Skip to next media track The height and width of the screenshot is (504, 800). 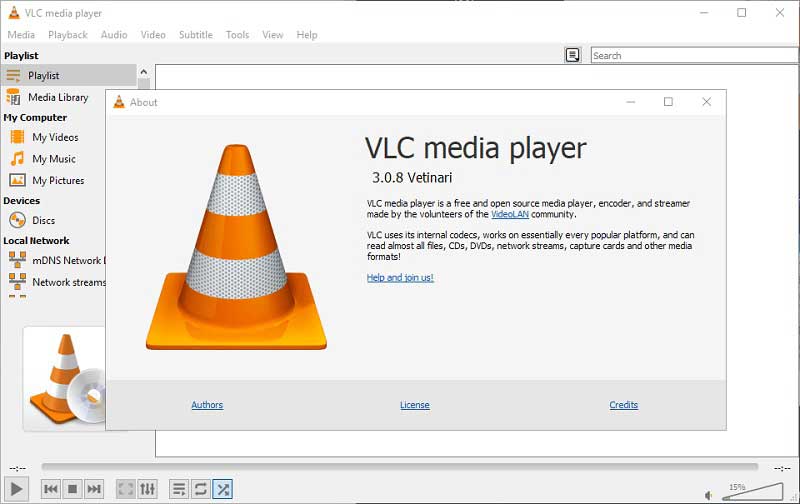[x=94, y=489]
